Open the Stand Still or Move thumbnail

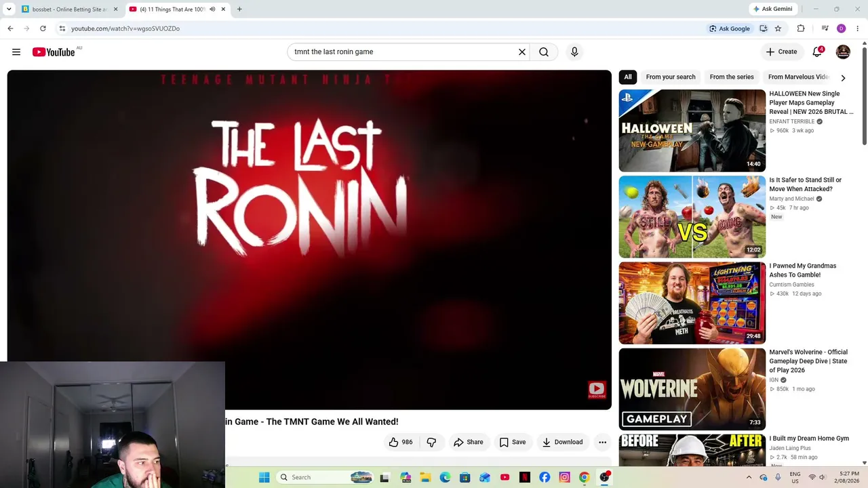tap(692, 217)
